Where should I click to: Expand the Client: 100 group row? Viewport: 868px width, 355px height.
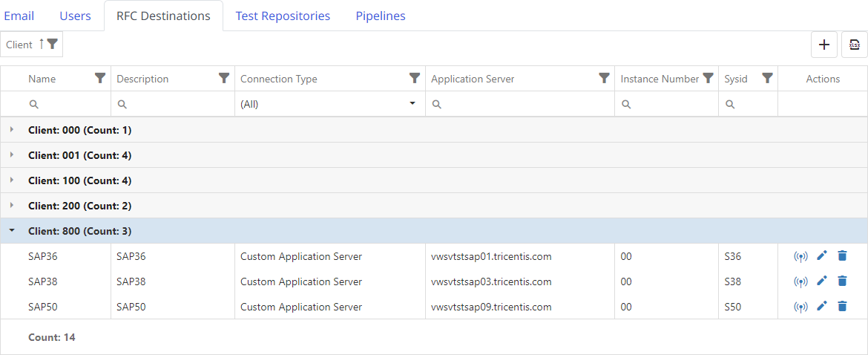12,180
